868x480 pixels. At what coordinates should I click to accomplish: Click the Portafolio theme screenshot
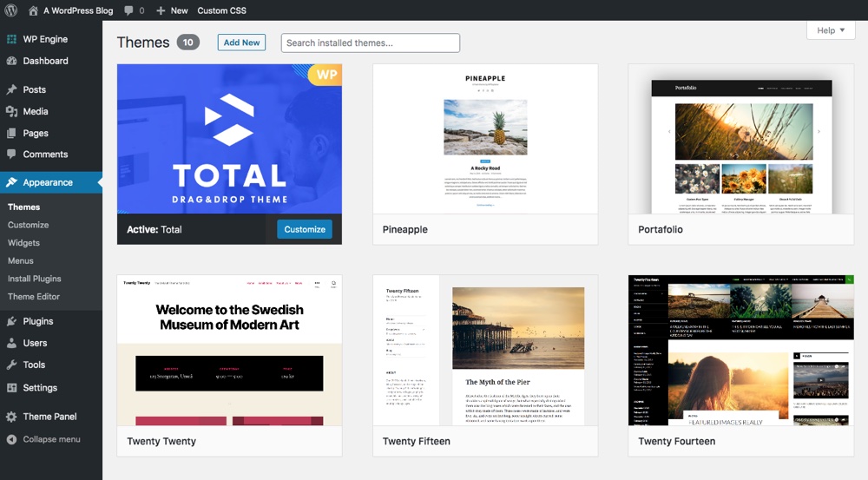pyautogui.click(x=741, y=139)
